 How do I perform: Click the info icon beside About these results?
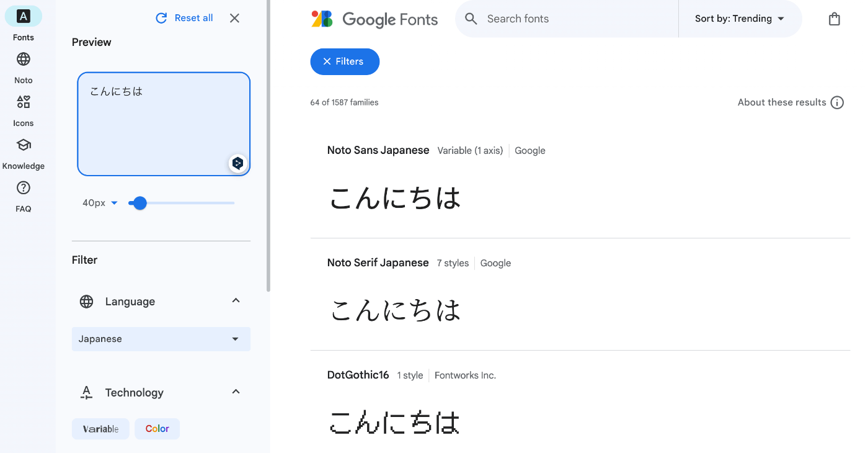point(837,103)
